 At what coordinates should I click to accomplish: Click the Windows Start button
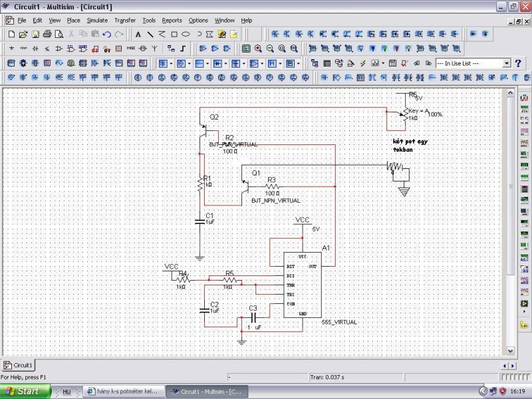(x=25, y=391)
